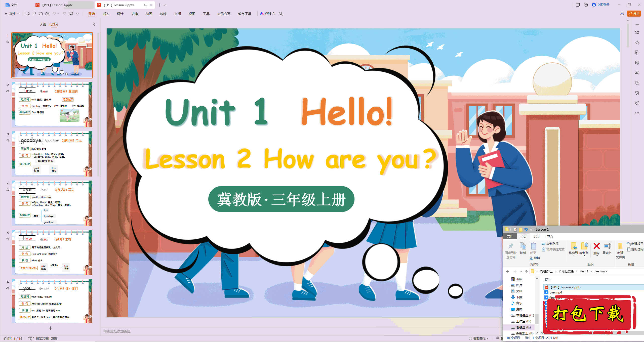Open the 放映 ribbon tab
644x342 pixels.
[163, 14]
